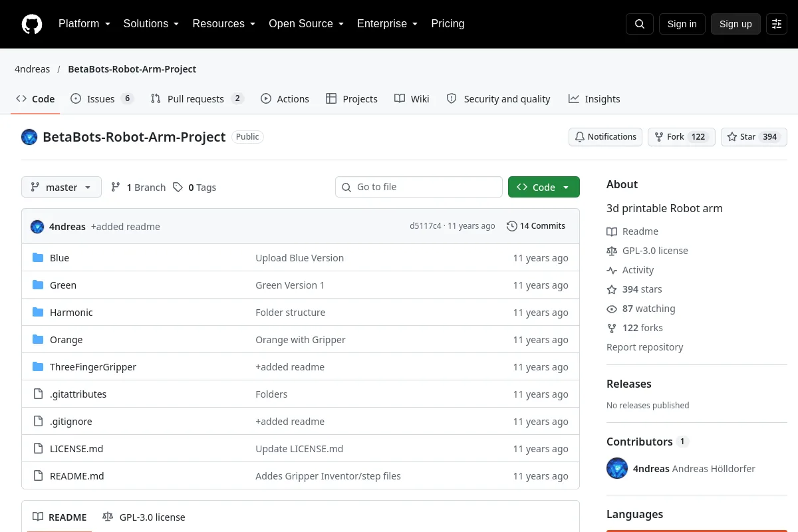
Task: Click the tags icon next to 0 Tags
Action: (178, 188)
